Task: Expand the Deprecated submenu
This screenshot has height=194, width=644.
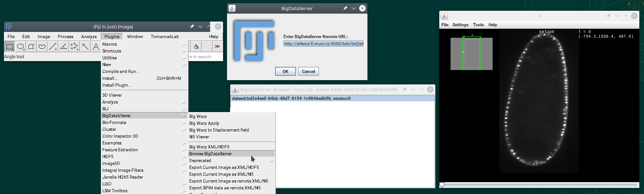Action: point(232,161)
